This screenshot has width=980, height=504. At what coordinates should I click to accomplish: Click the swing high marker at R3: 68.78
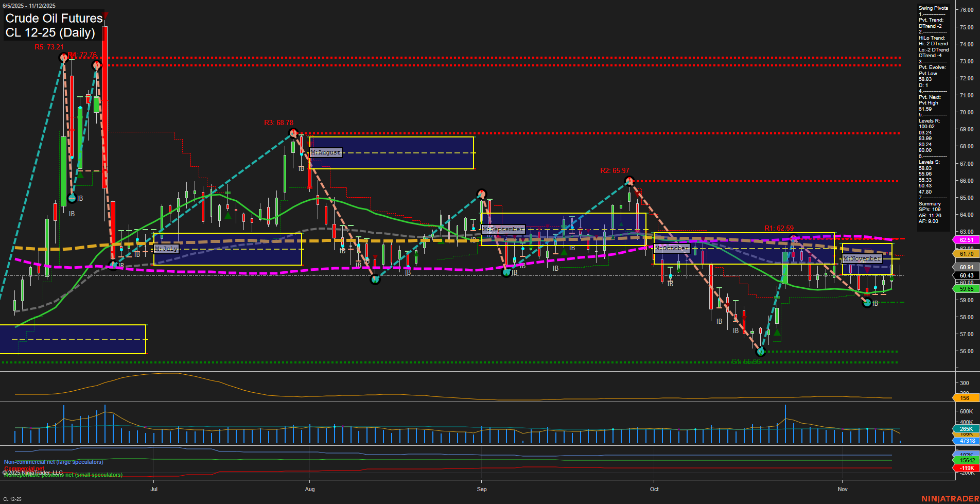coord(293,133)
